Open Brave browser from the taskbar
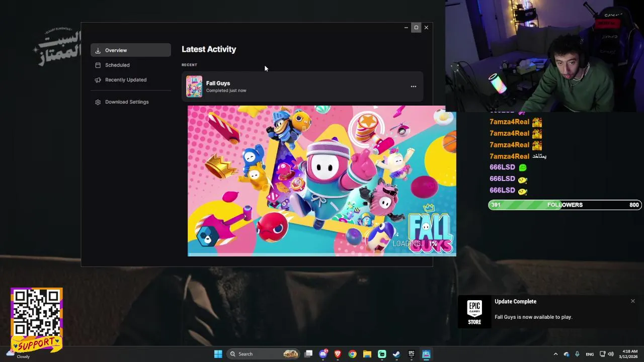 [x=338, y=354]
